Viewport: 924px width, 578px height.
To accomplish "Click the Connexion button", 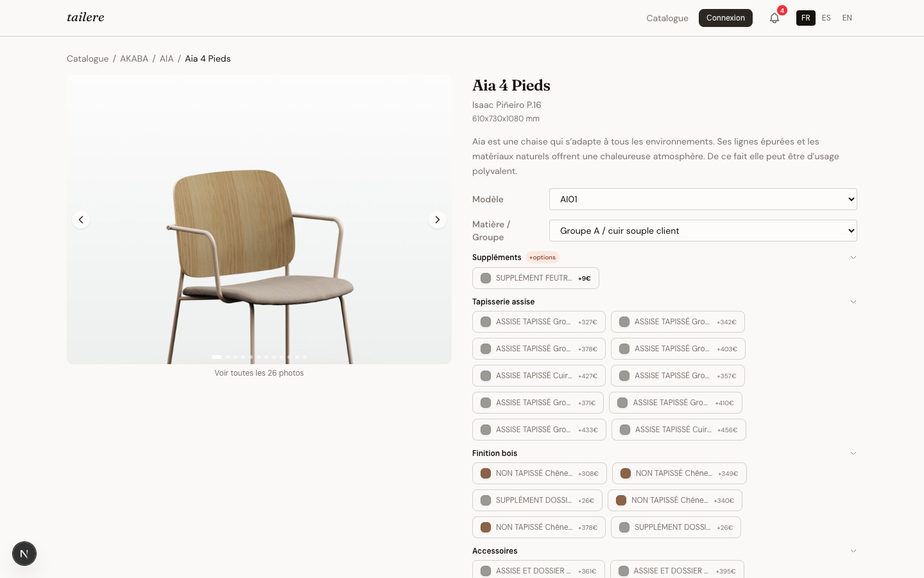I will [726, 18].
